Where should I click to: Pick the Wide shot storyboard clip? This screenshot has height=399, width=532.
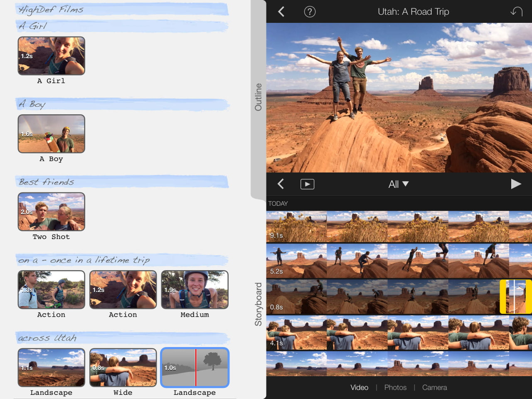coord(123,367)
